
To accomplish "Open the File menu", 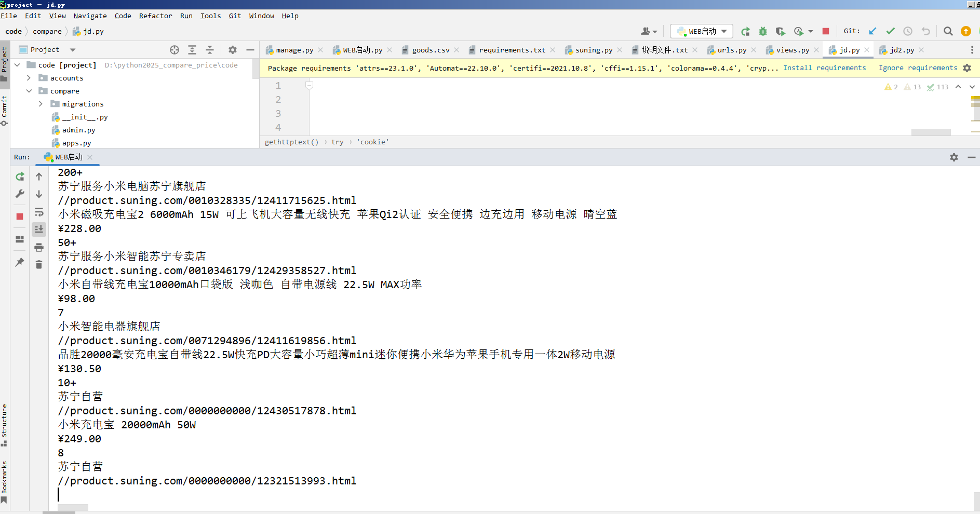I will click(9, 16).
